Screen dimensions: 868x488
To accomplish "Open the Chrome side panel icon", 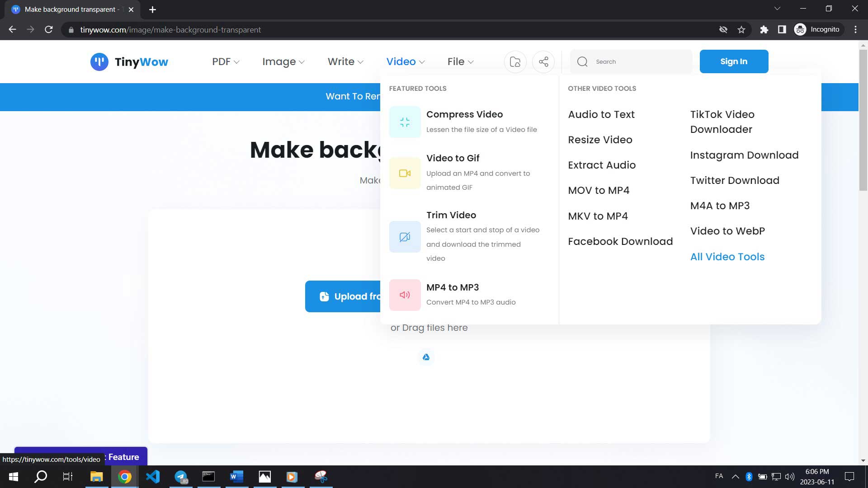I will click(x=782, y=30).
